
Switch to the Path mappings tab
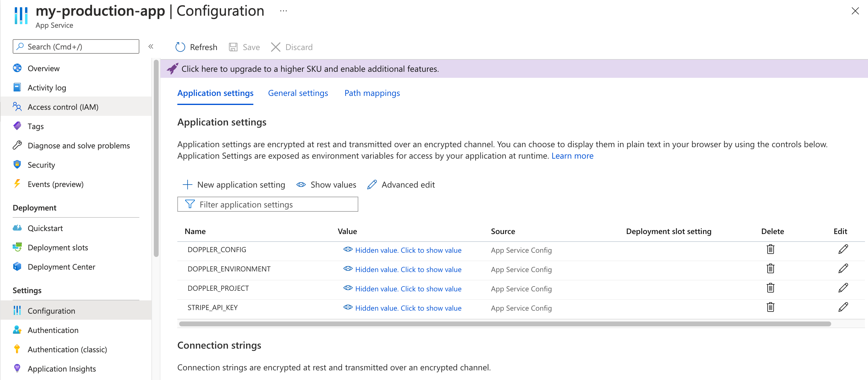point(372,93)
